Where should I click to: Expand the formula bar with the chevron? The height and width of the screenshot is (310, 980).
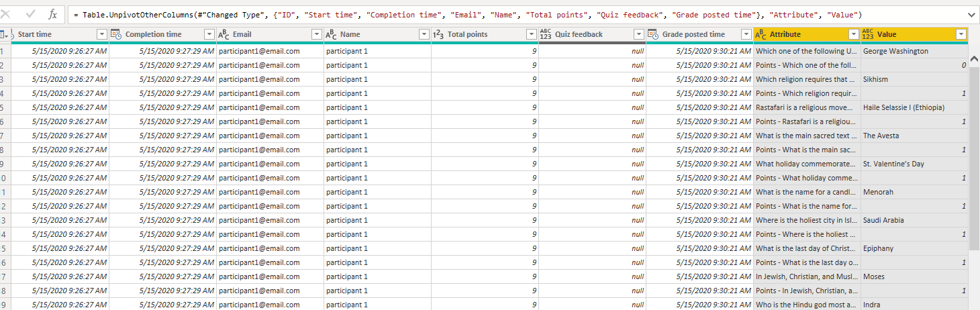[971, 14]
